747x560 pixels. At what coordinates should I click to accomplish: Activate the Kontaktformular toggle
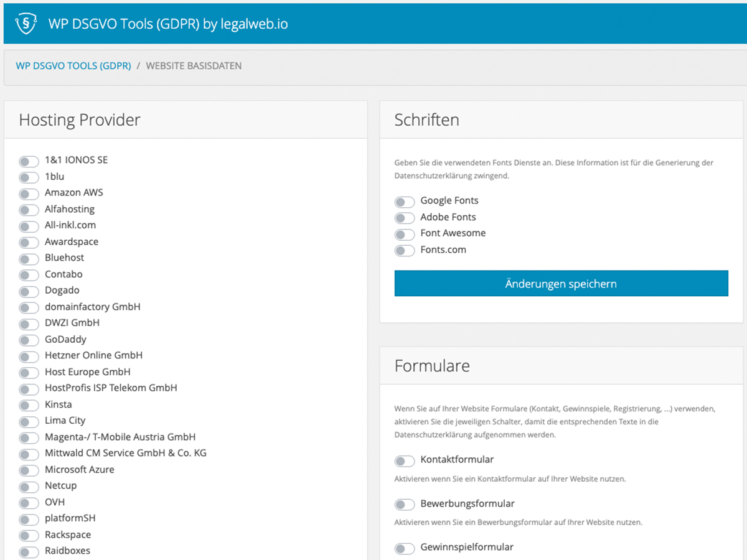tap(405, 460)
